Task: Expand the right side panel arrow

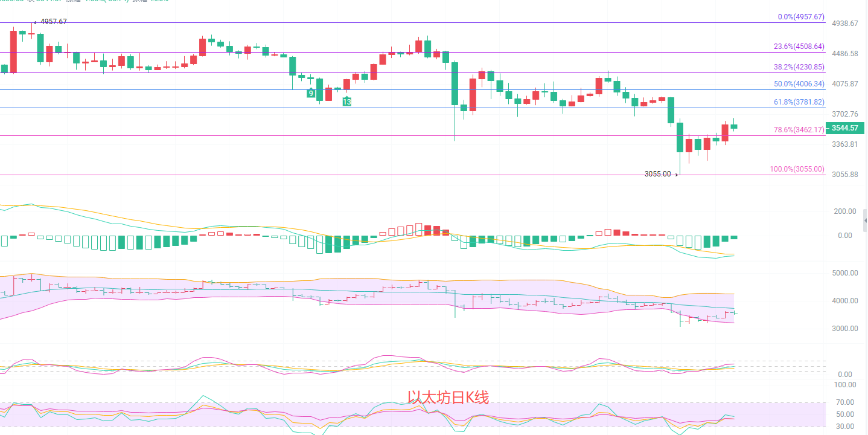Action: [x=865, y=221]
